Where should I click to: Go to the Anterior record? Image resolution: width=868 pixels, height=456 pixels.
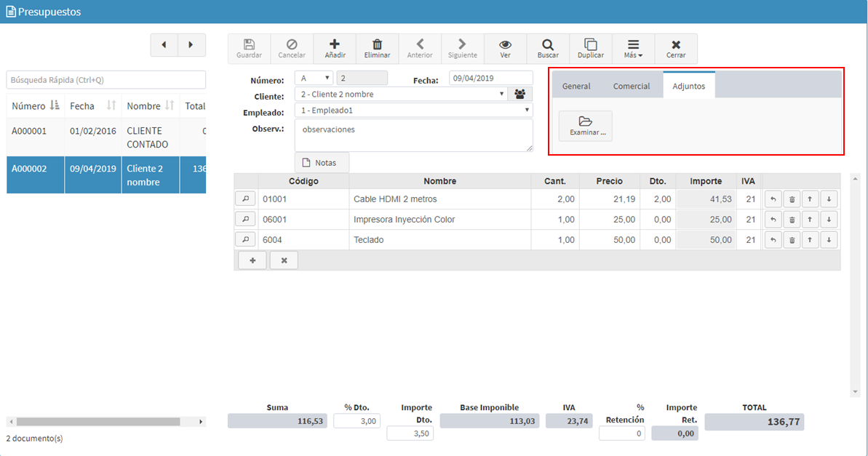pyautogui.click(x=420, y=49)
